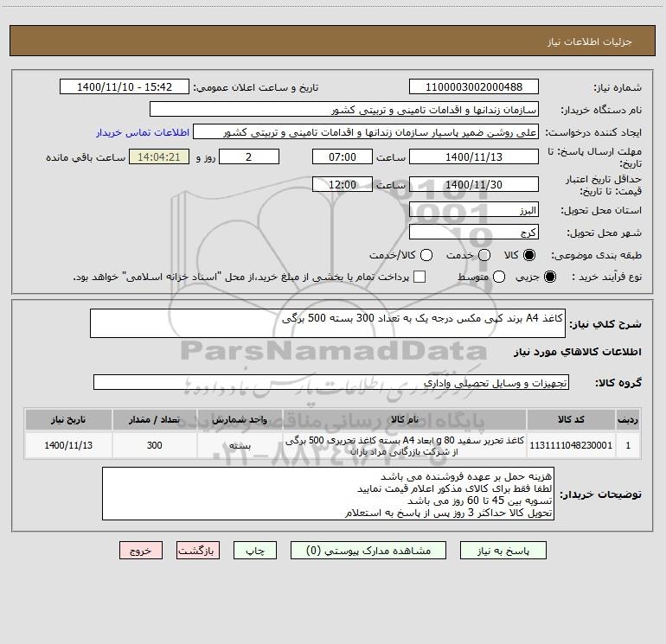Image resolution: width=666 pixels, height=644 pixels.
Task: Click the request creator name field
Action: tap(366, 132)
